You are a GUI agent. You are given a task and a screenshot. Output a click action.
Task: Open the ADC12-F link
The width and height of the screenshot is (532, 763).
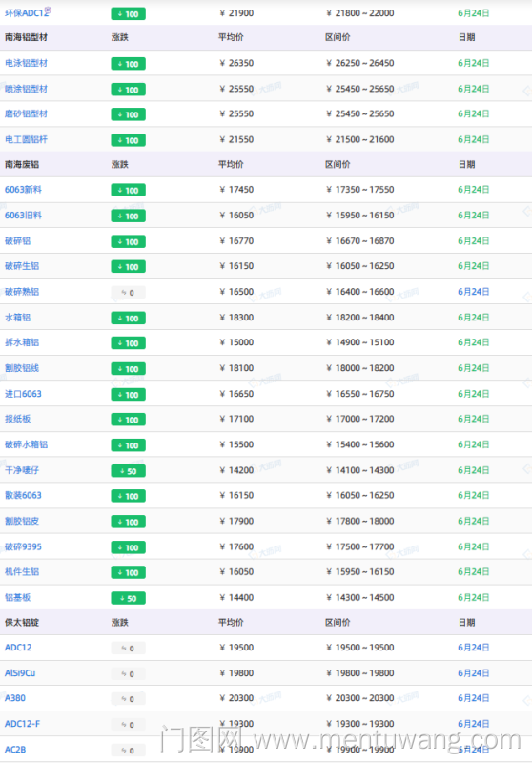pos(22,724)
